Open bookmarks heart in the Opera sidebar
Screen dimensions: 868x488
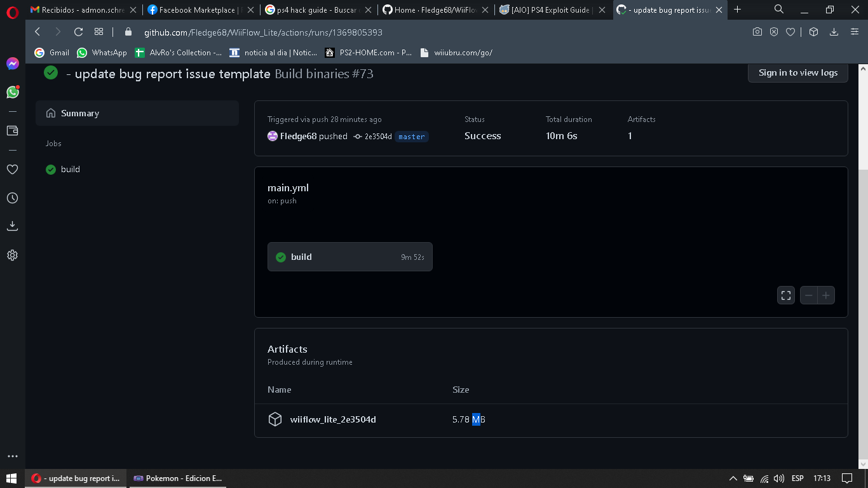pos(12,169)
